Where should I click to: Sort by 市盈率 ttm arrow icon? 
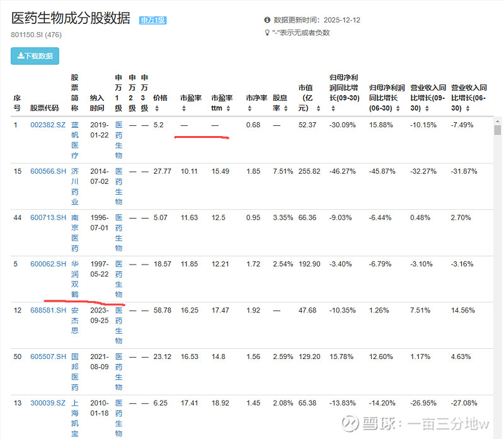coord(228,108)
